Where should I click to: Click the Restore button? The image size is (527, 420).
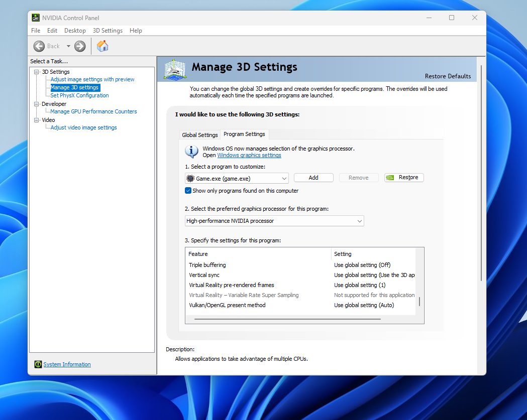404,177
